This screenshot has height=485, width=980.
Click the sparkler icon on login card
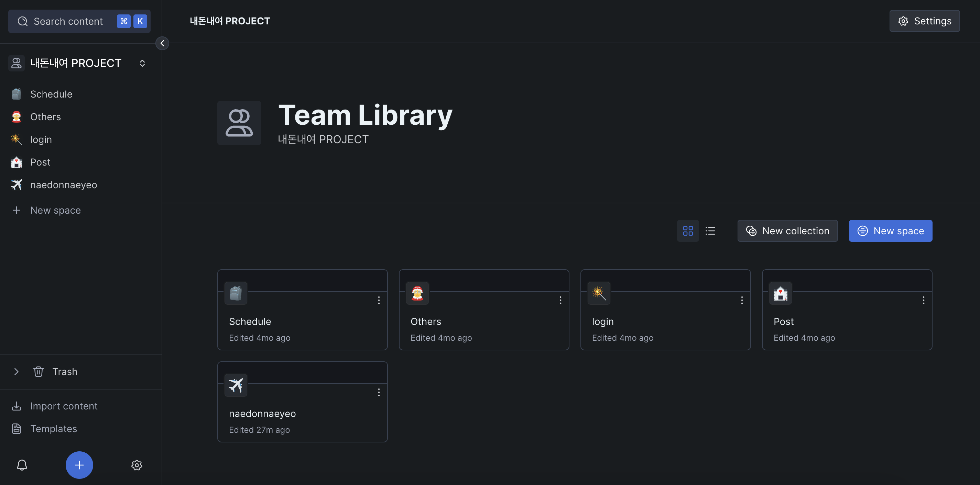[x=598, y=293]
